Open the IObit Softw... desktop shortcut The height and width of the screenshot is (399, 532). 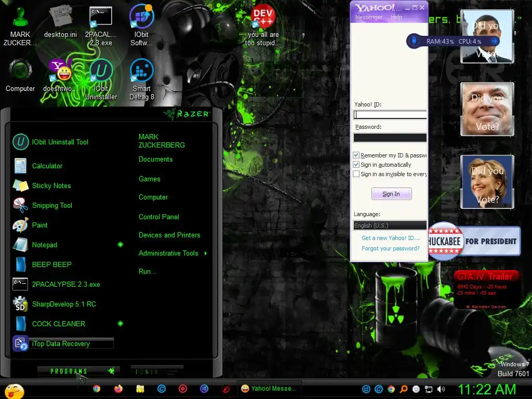click(x=141, y=26)
